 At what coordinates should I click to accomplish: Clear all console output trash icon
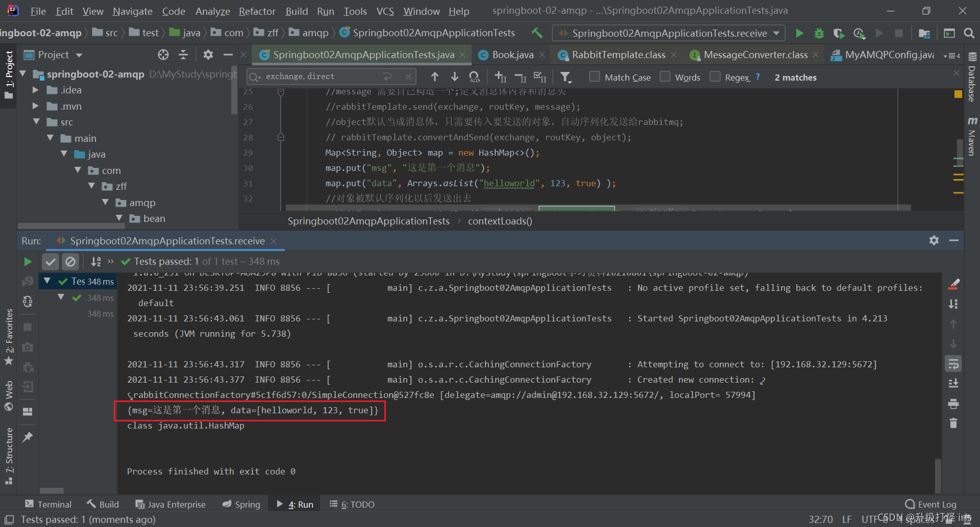[x=953, y=423]
